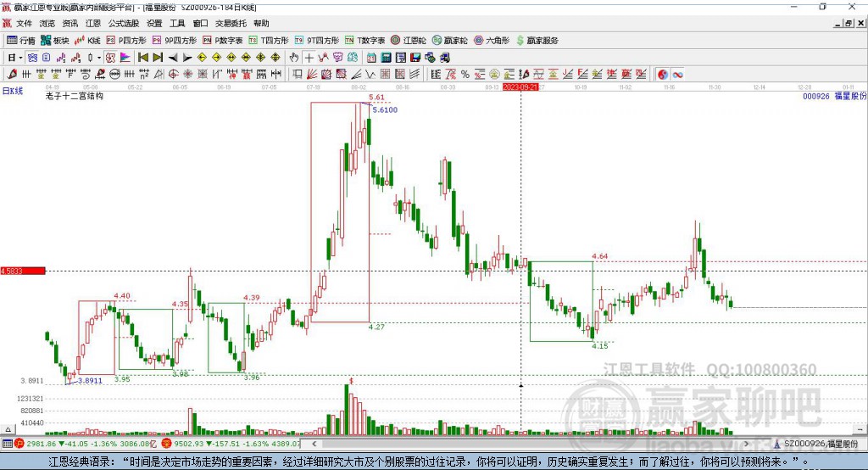Open the 行情 quotes view
The width and height of the screenshot is (868, 470).
point(20,41)
